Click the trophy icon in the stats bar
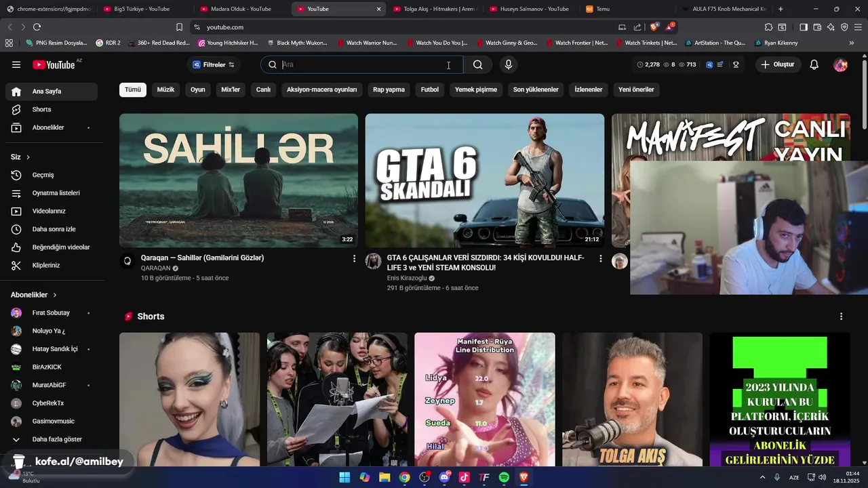This screenshot has height=488, width=868. [736, 64]
